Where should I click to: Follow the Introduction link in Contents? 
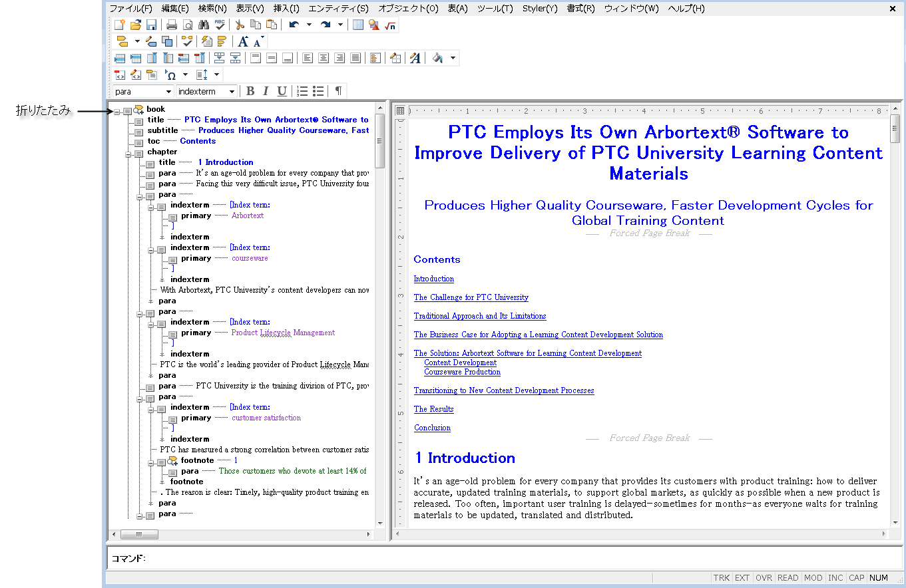(x=434, y=279)
